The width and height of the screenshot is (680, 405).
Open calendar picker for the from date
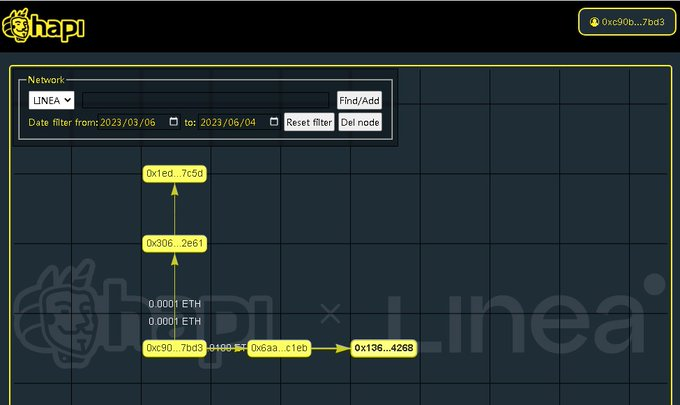click(x=173, y=122)
